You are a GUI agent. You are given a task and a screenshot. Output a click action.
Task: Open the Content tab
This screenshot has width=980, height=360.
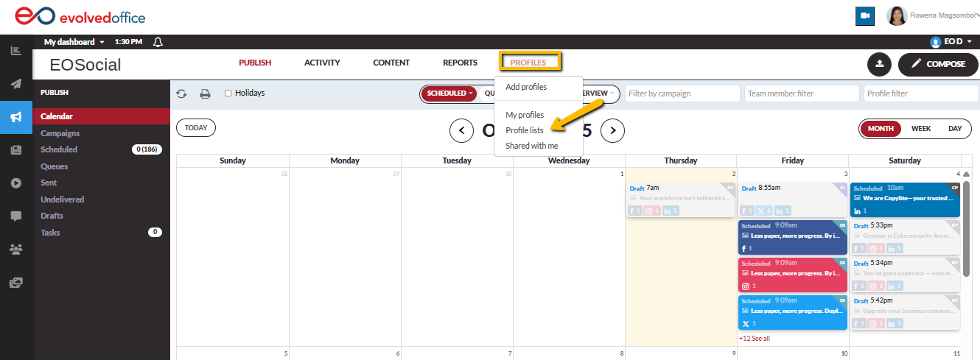[x=391, y=63]
